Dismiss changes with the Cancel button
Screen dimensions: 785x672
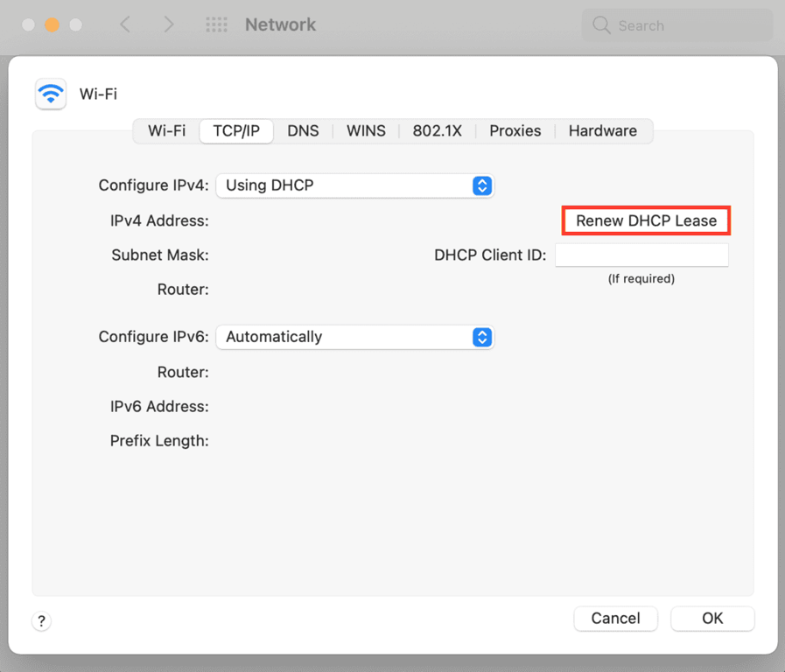615,619
